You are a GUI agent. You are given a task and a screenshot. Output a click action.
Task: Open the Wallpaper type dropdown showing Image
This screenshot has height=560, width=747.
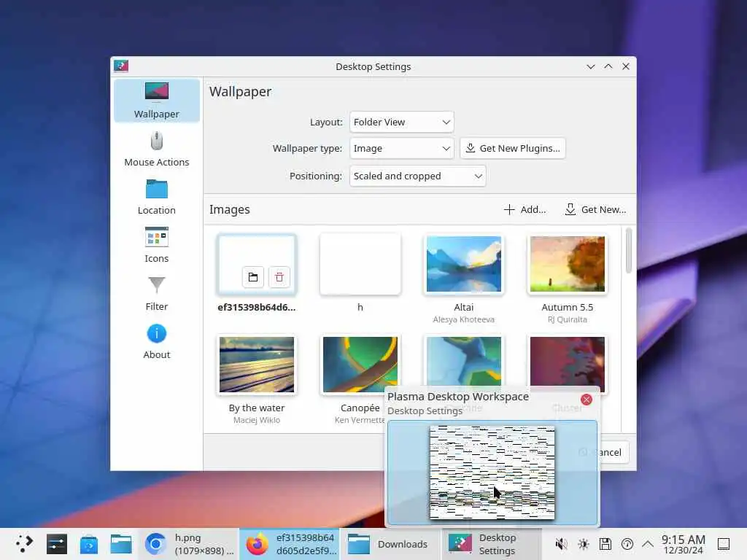pyautogui.click(x=402, y=148)
